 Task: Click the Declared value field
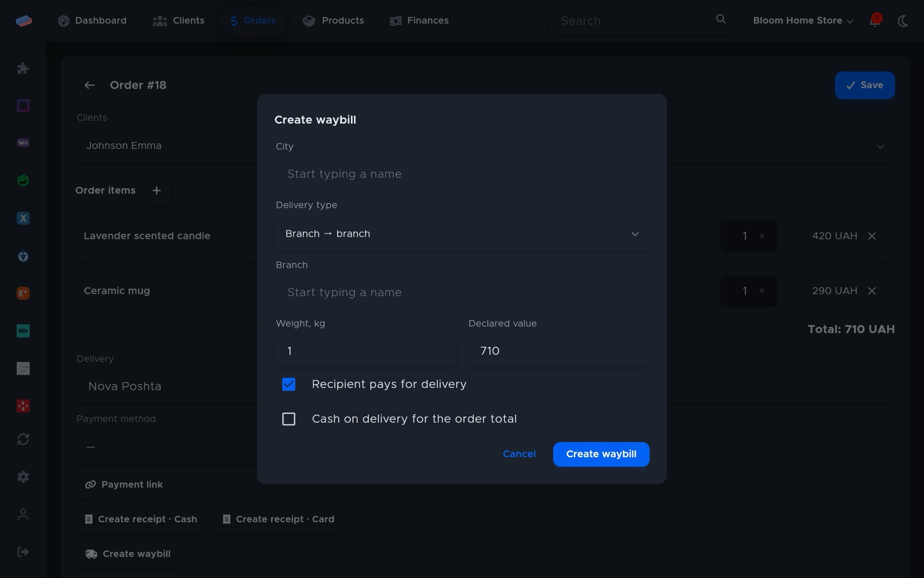click(558, 351)
